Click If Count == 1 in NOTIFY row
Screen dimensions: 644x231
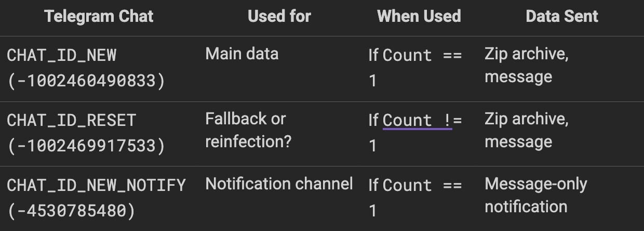pos(415,198)
